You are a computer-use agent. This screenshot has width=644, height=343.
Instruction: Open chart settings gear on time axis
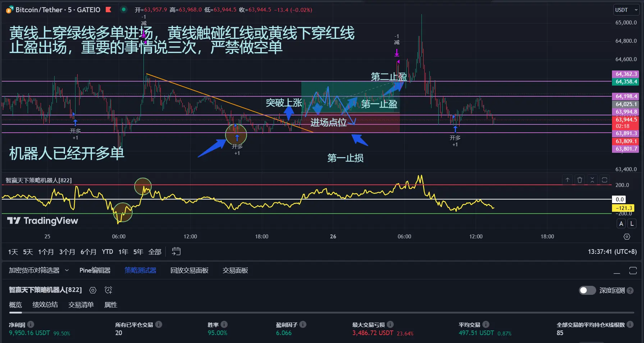coord(627,237)
